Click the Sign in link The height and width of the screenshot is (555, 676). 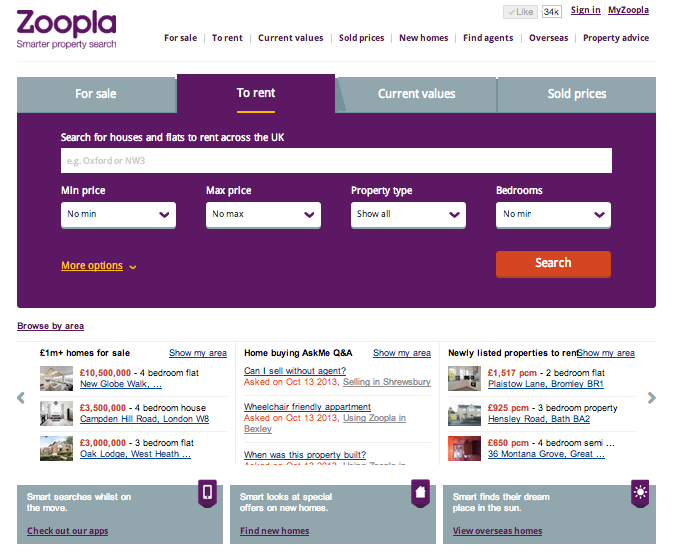pyautogui.click(x=585, y=10)
